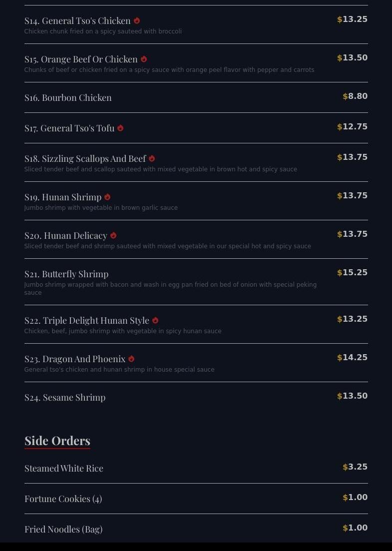Click the spicy icon beside General Tso's Tofu
This screenshot has height=551, width=392.
[120, 128]
